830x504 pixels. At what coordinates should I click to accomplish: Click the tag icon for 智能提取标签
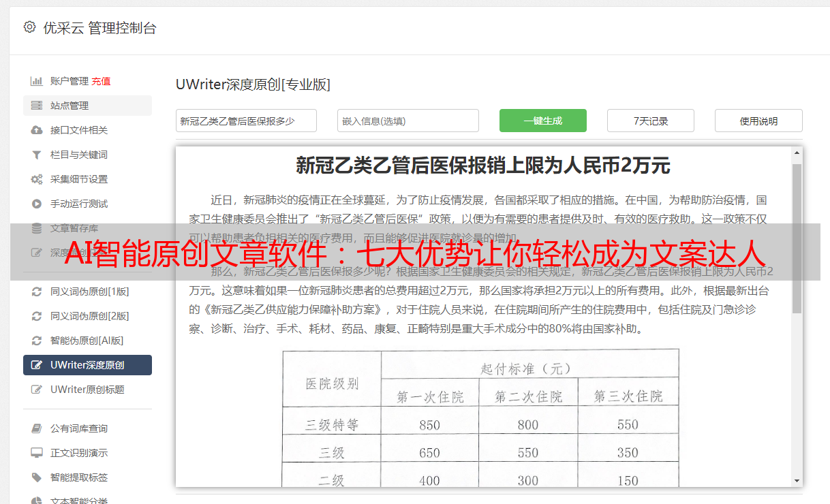point(37,477)
